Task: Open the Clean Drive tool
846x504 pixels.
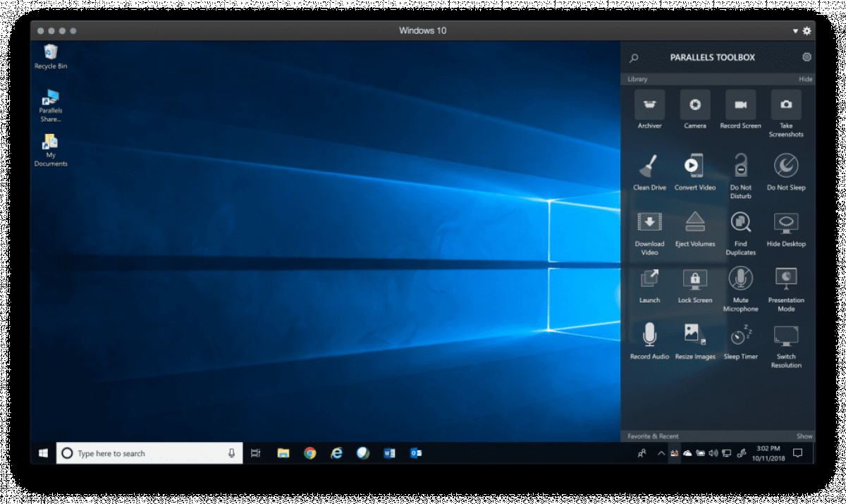Action: (x=649, y=166)
